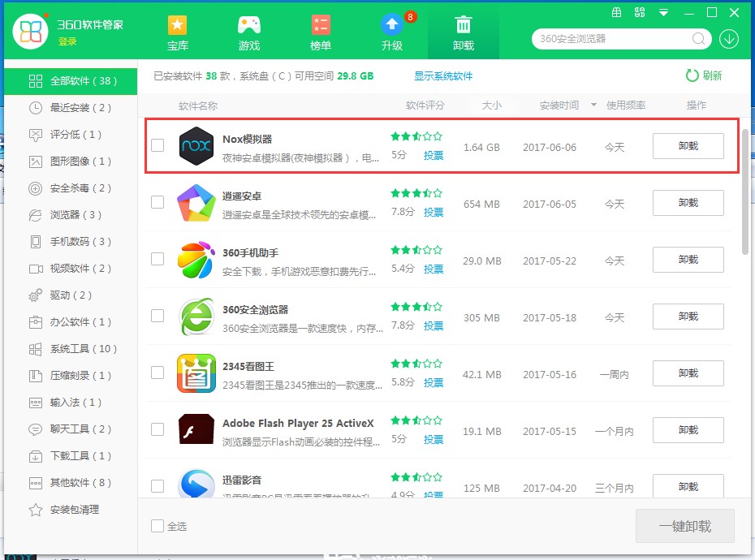Open the title bar menu chevron
Viewport: 755px width, 560px height.
coord(664,12)
